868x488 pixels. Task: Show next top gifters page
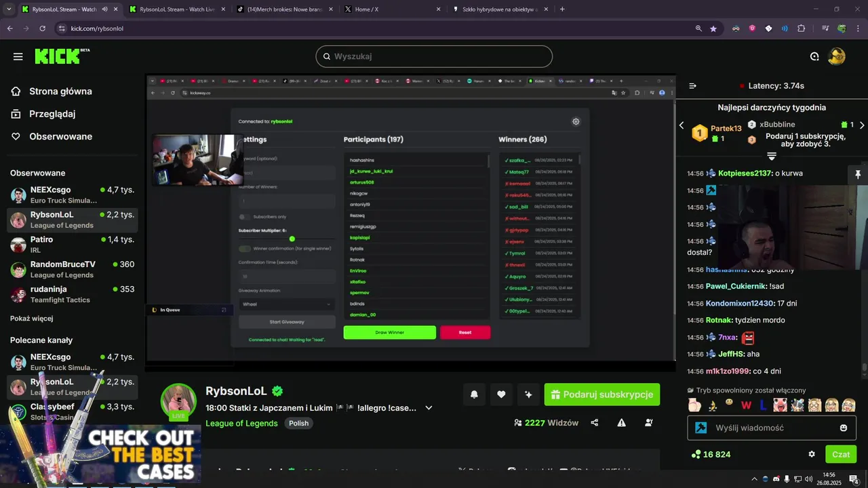point(862,125)
